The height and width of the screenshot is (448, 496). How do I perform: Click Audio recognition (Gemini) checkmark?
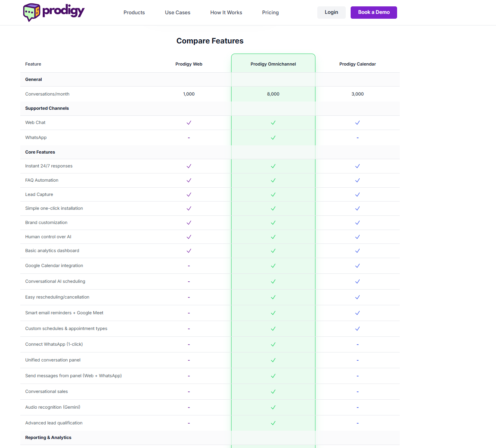[x=273, y=407]
